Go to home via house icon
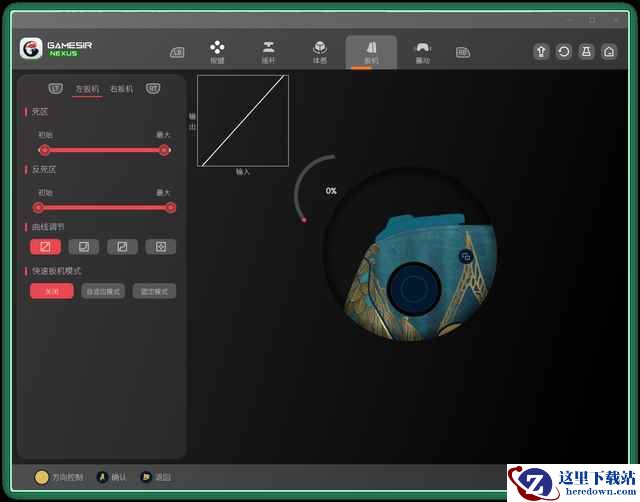This screenshot has height=502, width=640. click(608, 52)
